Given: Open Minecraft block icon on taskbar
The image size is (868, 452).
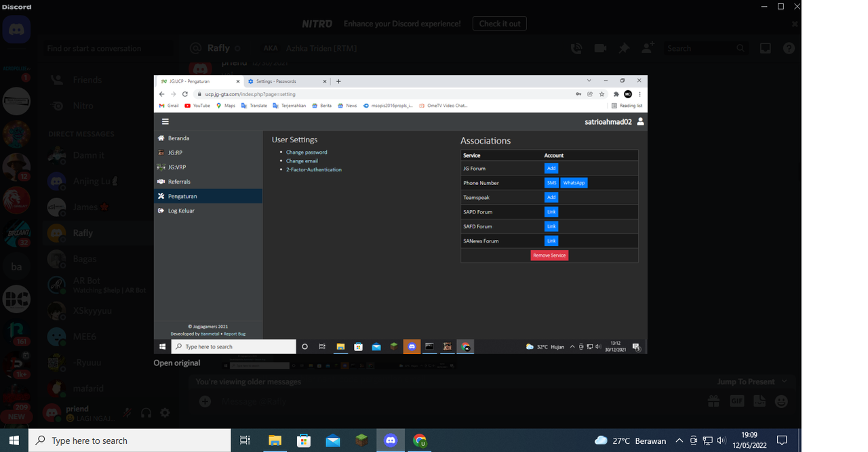Looking at the screenshot, I should (x=361, y=440).
